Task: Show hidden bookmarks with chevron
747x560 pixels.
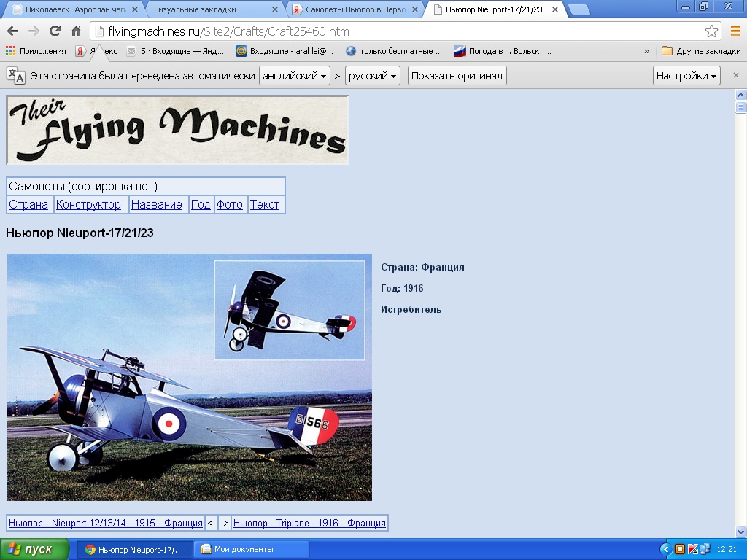Action: click(646, 51)
